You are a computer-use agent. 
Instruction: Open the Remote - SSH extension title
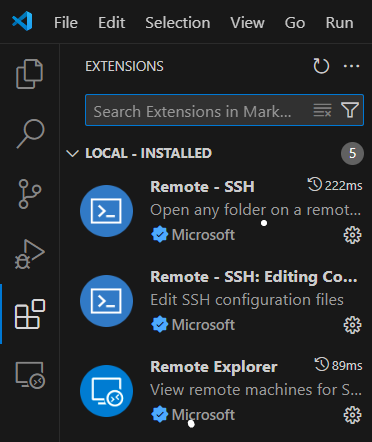pyautogui.click(x=202, y=187)
